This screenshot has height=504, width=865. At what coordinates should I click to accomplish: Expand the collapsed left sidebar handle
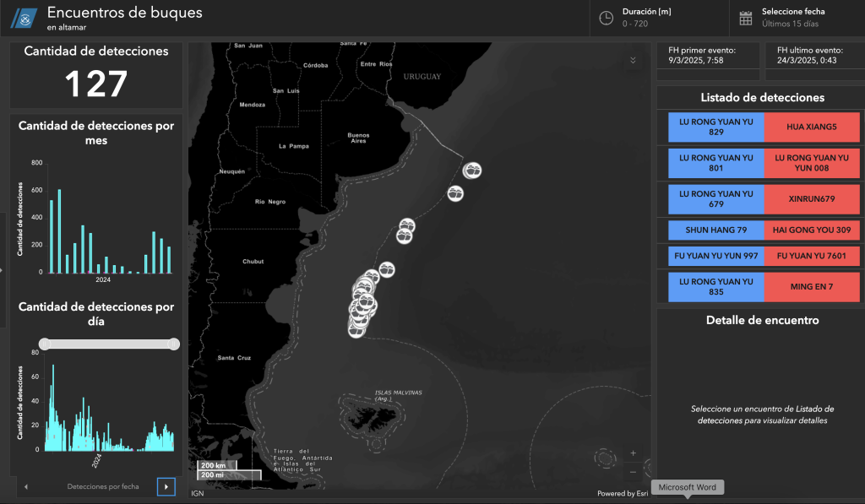(3, 270)
